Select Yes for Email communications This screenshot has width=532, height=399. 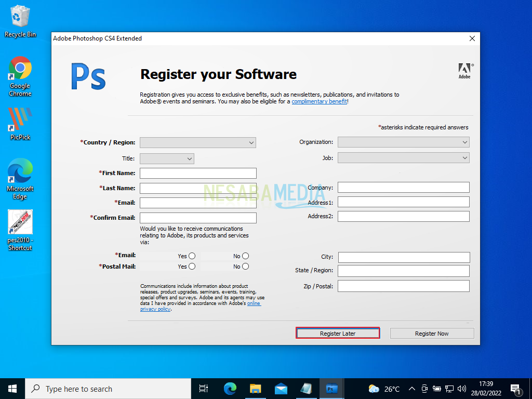pos(192,256)
